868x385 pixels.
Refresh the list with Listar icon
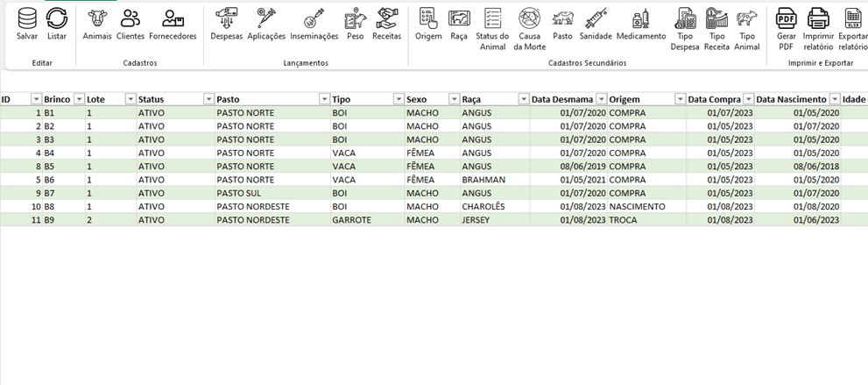pyautogui.click(x=56, y=19)
